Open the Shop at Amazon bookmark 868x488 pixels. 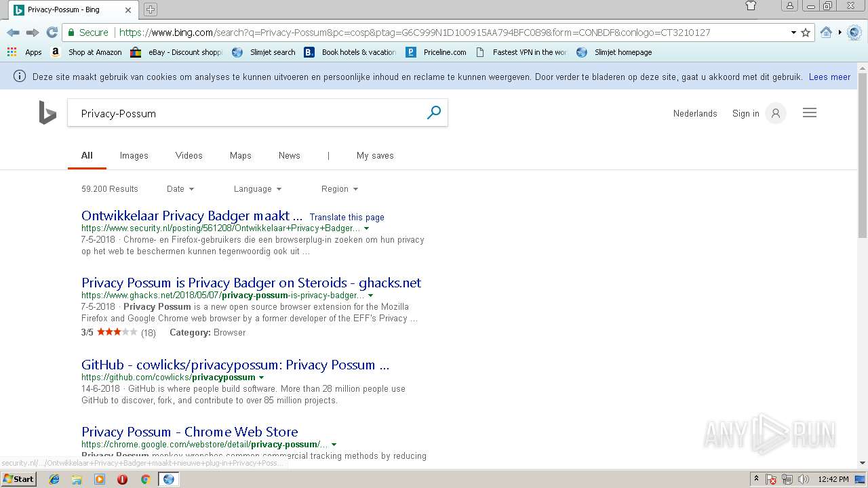pos(86,52)
